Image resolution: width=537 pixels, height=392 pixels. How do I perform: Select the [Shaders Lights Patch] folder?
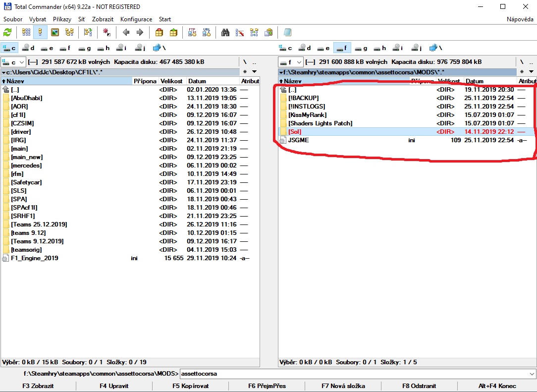(407, 123)
